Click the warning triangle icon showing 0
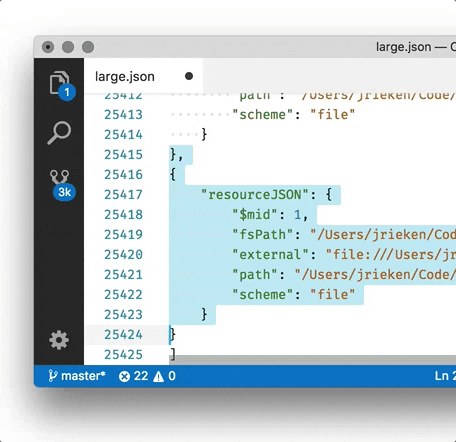 [158, 376]
